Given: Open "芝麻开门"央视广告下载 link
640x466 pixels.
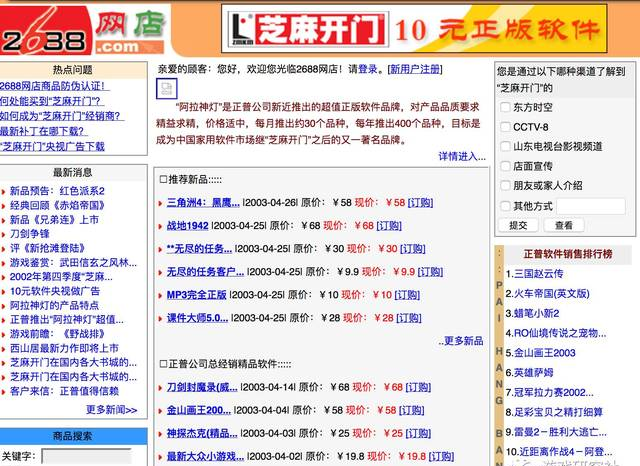Looking at the screenshot, I should pos(52,146).
